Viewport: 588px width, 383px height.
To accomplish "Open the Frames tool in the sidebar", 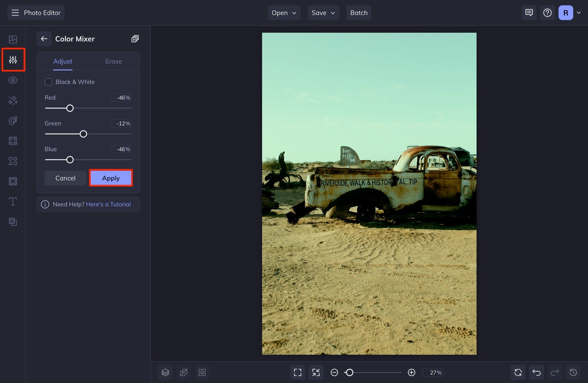I will coord(13,141).
